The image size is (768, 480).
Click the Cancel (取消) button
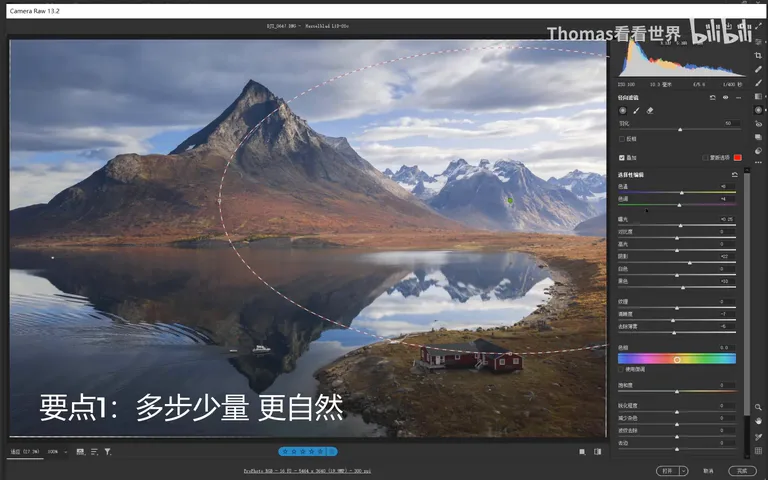[708, 471]
